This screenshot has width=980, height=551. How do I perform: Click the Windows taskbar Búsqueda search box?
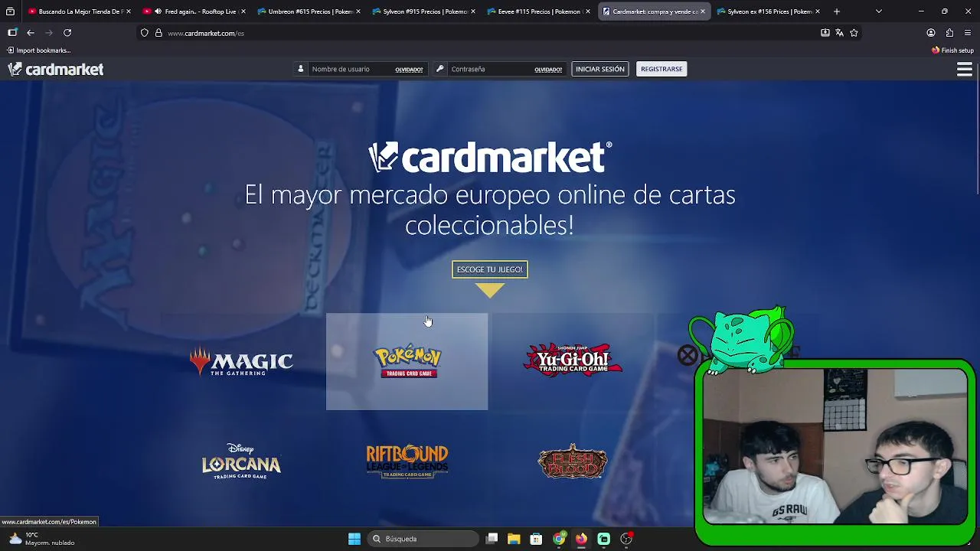(422, 539)
